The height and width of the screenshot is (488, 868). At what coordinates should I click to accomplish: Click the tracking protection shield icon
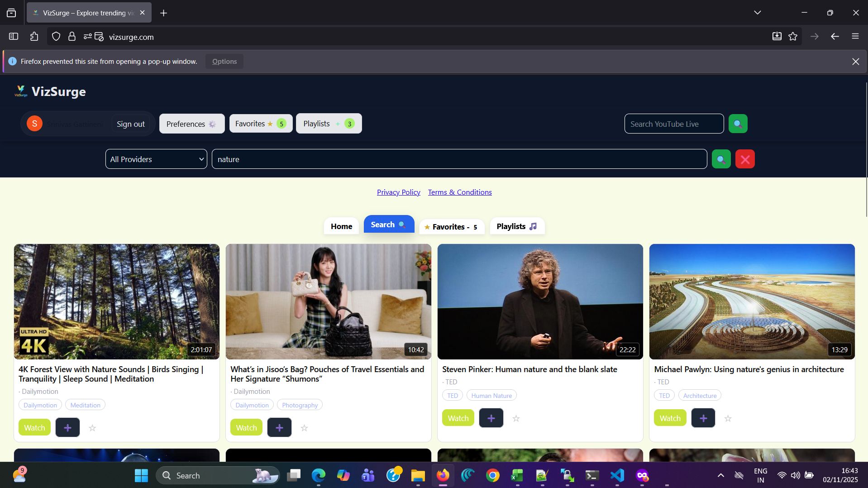(x=56, y=36)
